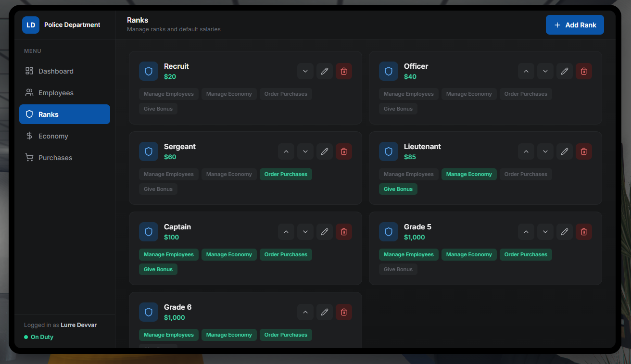Delete the Sergeant rank
Image resolution: width=631 pixels, height=364 pixels.
tap(344, 151)
